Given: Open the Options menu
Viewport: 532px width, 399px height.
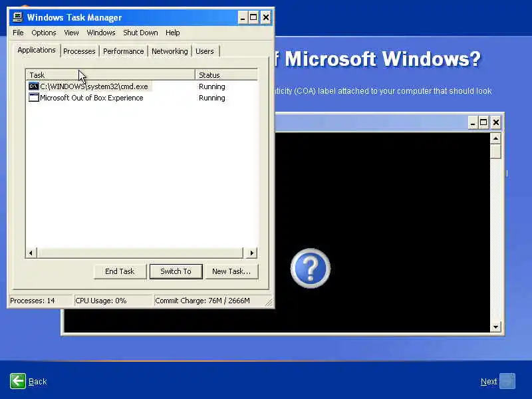Looking at the screenshot, I should point(44,33).
